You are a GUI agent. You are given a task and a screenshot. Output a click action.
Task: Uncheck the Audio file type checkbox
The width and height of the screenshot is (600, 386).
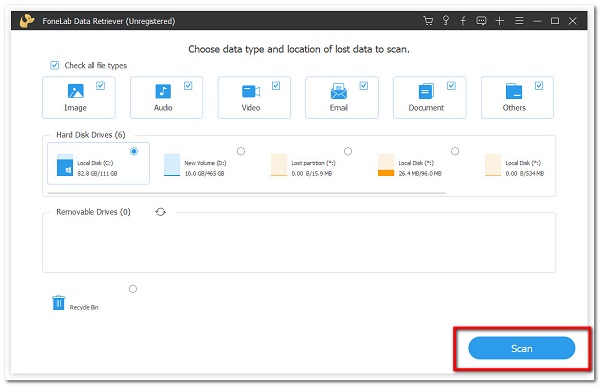[188, 86]
